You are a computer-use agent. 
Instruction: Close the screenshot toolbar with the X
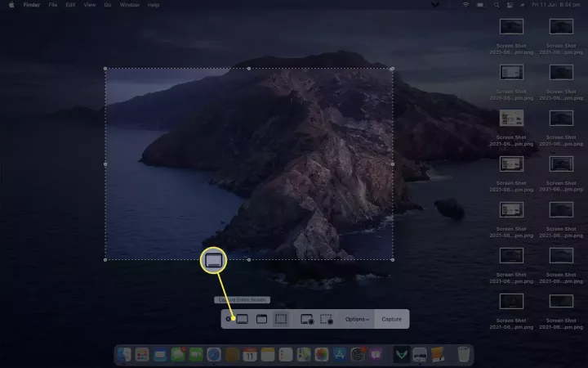click(228, 319)
